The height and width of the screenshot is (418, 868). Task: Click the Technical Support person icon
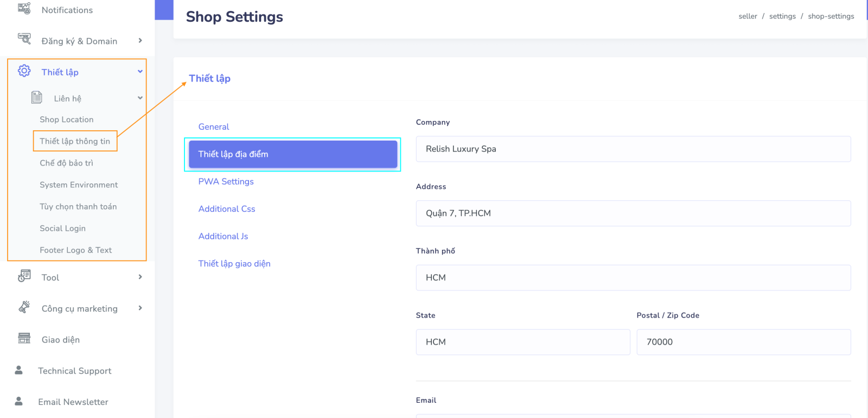19,370
